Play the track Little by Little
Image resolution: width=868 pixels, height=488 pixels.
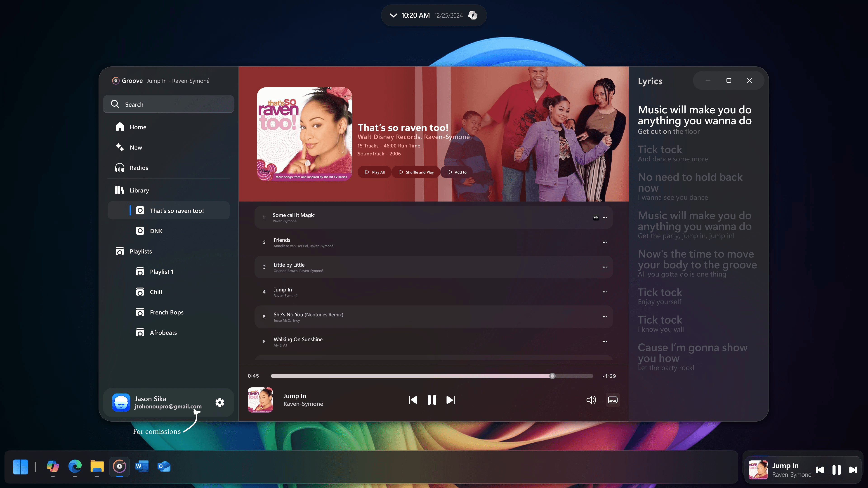pos(434,267)
